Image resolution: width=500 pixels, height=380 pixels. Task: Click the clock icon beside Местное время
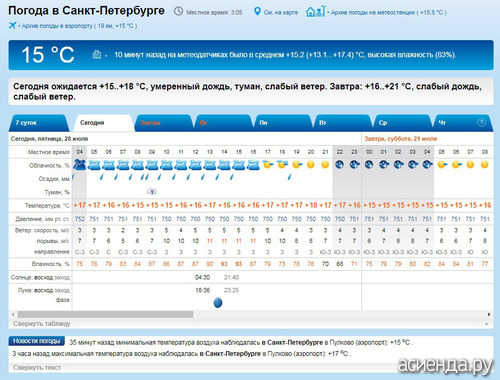(x=178, y=12)
